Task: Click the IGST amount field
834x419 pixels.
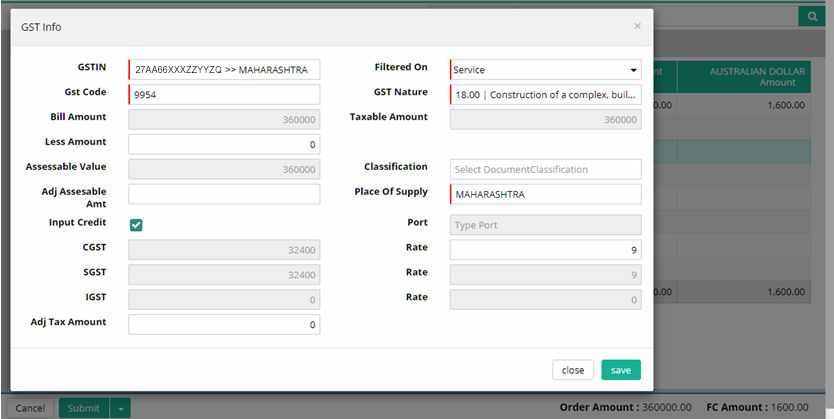Action: point(224,300)
